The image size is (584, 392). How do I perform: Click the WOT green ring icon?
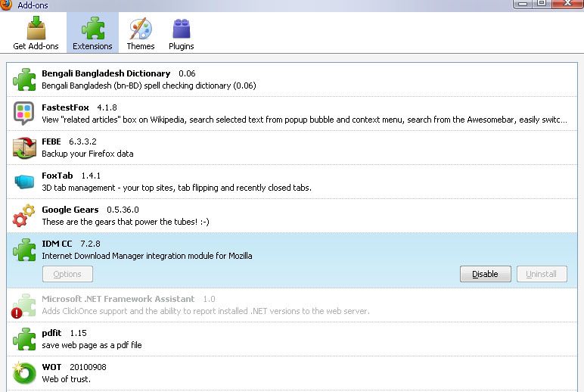pos(24,372)
